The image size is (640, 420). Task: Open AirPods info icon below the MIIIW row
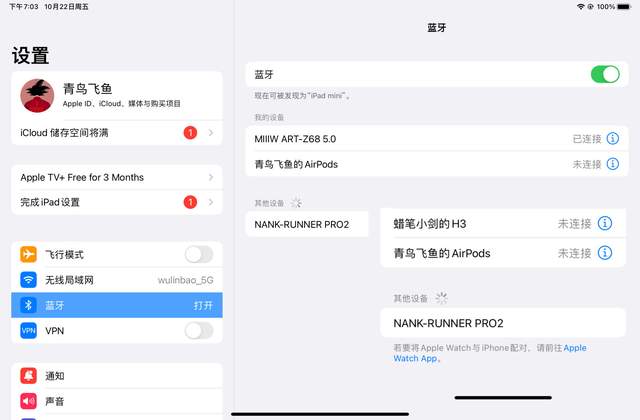point(612,164)
